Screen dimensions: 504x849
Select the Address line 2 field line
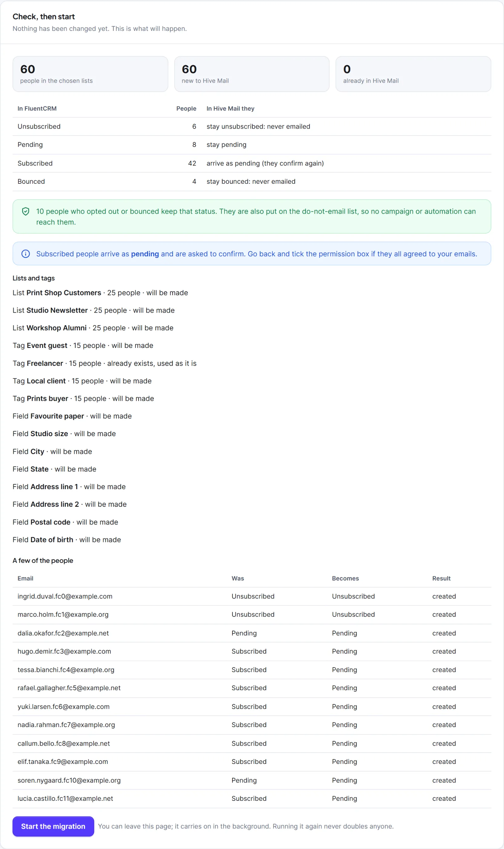coord(70,505)
